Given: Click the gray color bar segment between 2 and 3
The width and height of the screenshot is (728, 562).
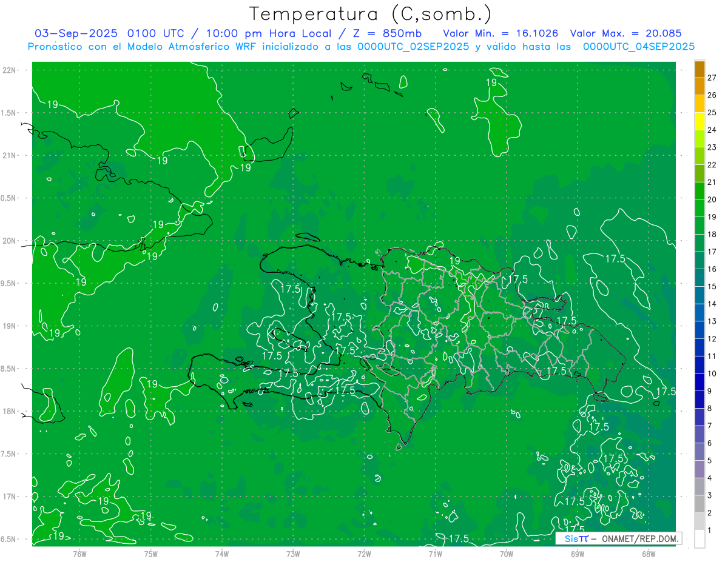Looking at the screenshot, I should pyautogui.click(x=699, y=504).
